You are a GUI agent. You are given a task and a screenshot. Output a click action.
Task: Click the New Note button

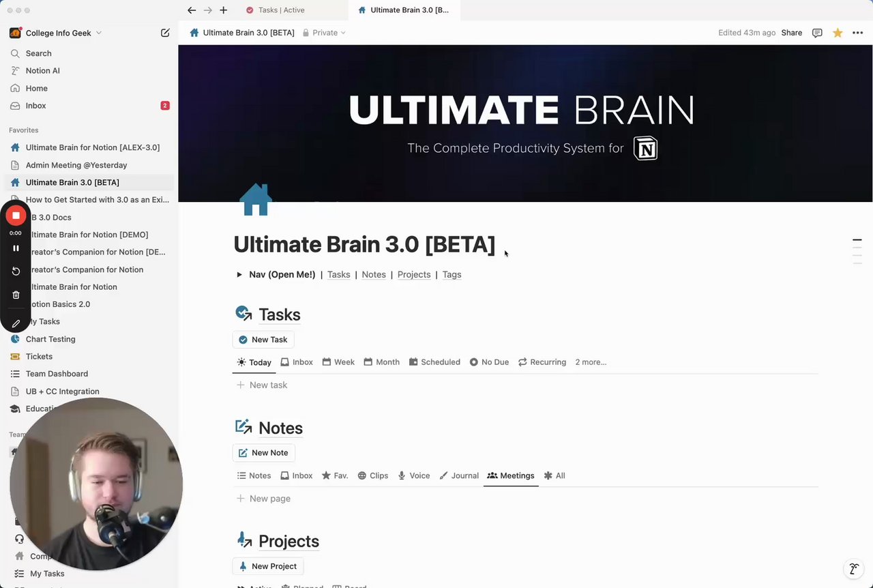pos(263,453)
